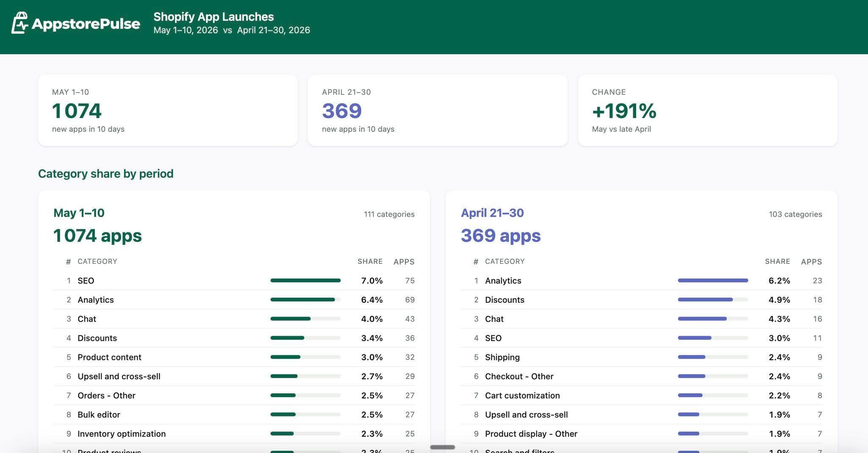Click the April 21–30 table title
This screenshot has width=868, height=453.
492,213
